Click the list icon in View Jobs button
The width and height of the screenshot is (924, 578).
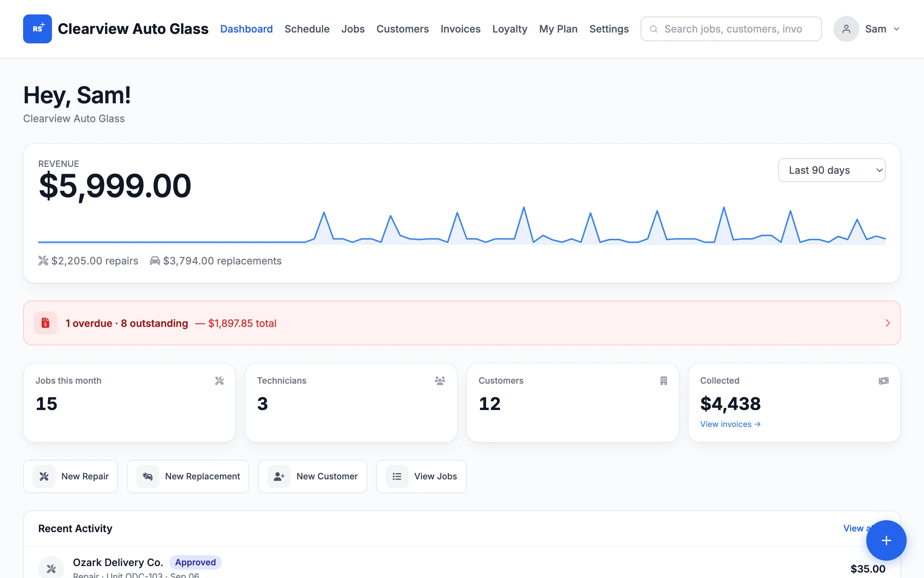pos(397,476)
